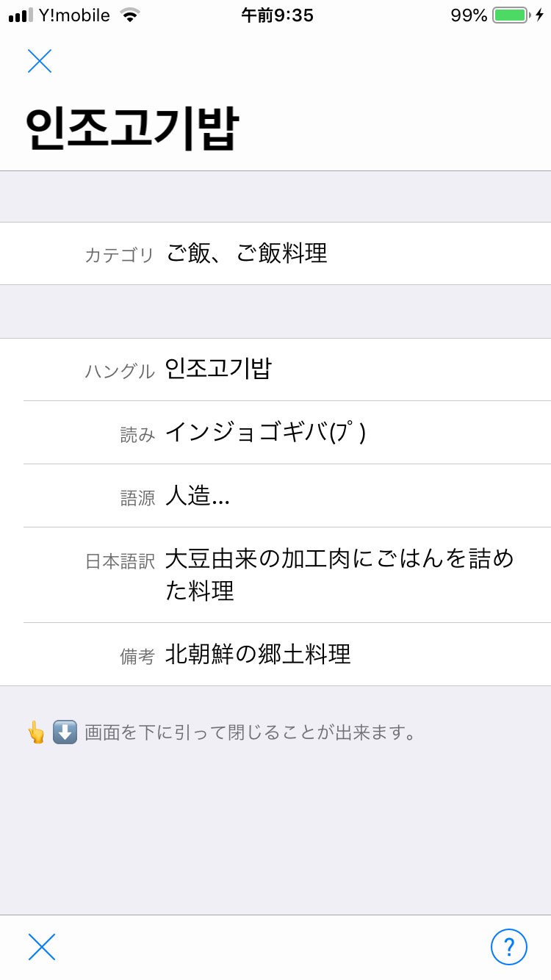Tap the hint text 画面を下に引って閉じることが出来ます
The height and width of the screenshot is (980, 551).
tap(251, 732)
